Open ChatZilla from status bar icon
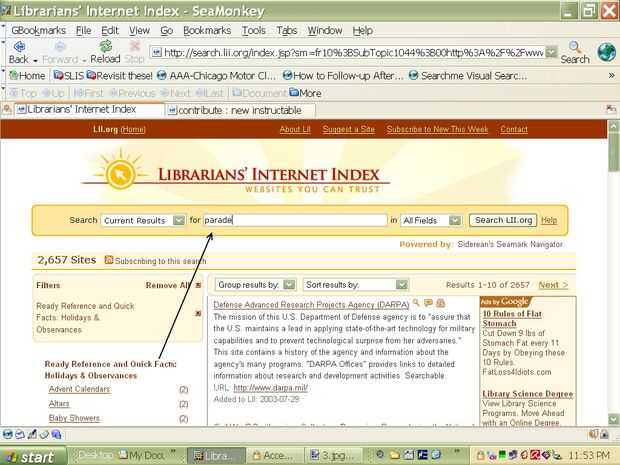This screenshot has width=620, height=465. point(56,435)
